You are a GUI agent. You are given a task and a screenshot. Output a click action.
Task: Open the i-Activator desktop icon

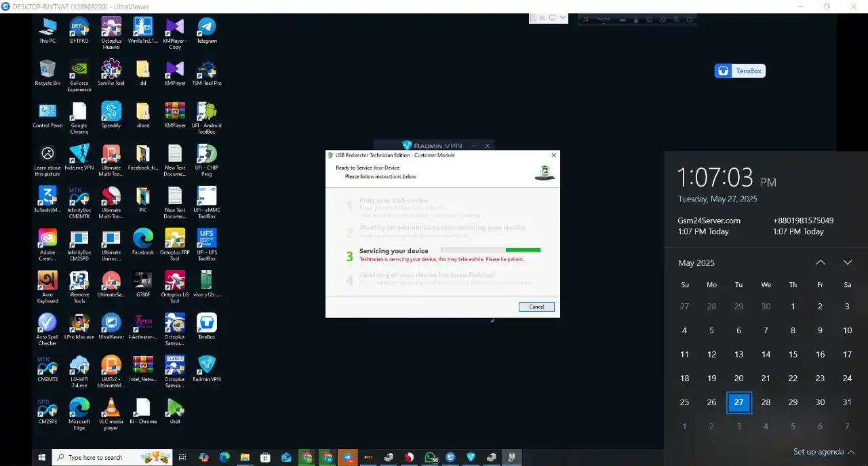[x=143, y=326]
